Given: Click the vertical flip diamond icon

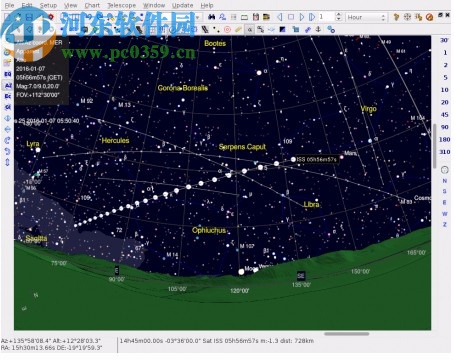Looking at the screenshot, I should tap(8, 118).
